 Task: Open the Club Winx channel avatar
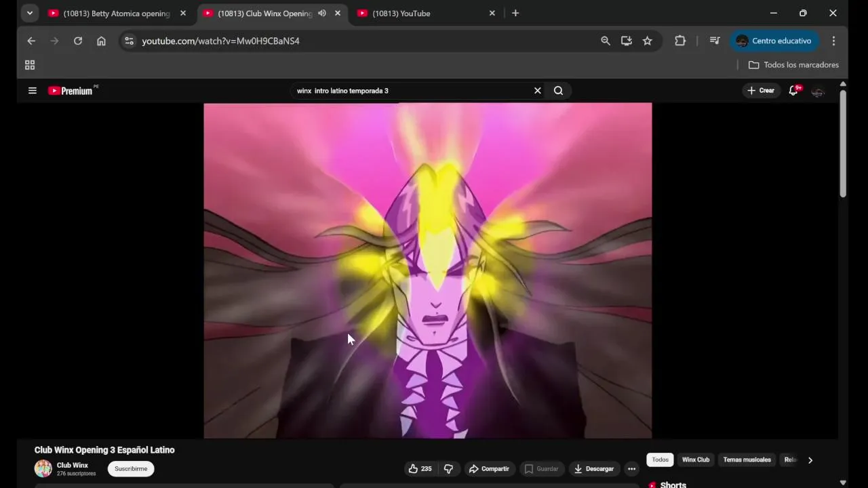[43, 468]
